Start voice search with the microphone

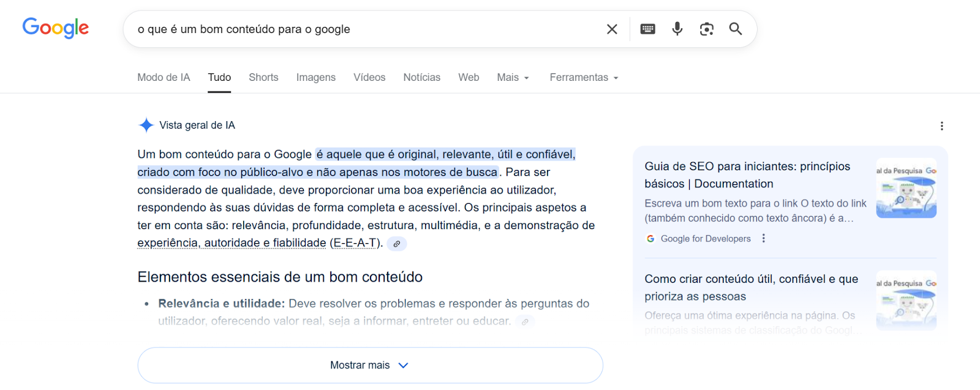[x=677, y=29]
